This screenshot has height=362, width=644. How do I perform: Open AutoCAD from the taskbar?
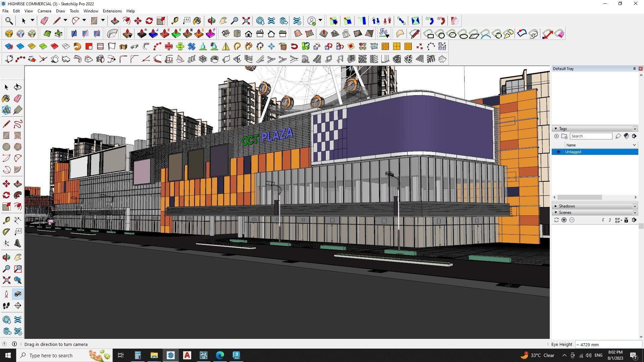[x=187, y=355]
